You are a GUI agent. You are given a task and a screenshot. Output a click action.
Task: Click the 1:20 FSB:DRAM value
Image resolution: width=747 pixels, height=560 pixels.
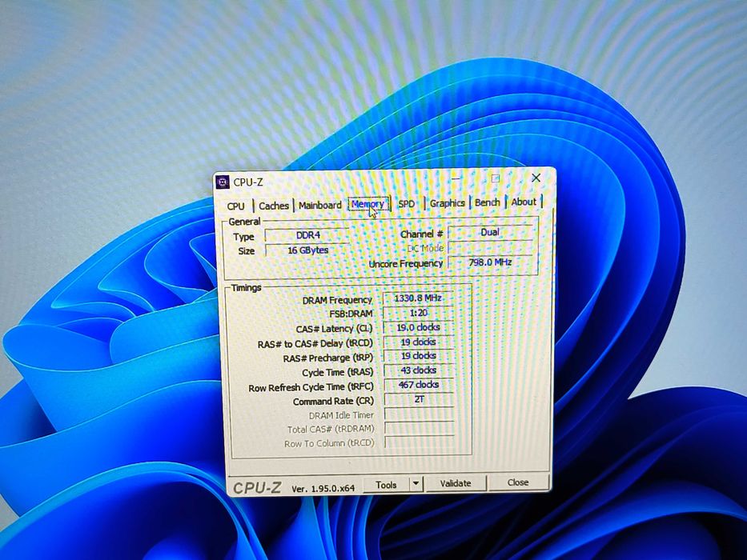(x=418, y=313)
